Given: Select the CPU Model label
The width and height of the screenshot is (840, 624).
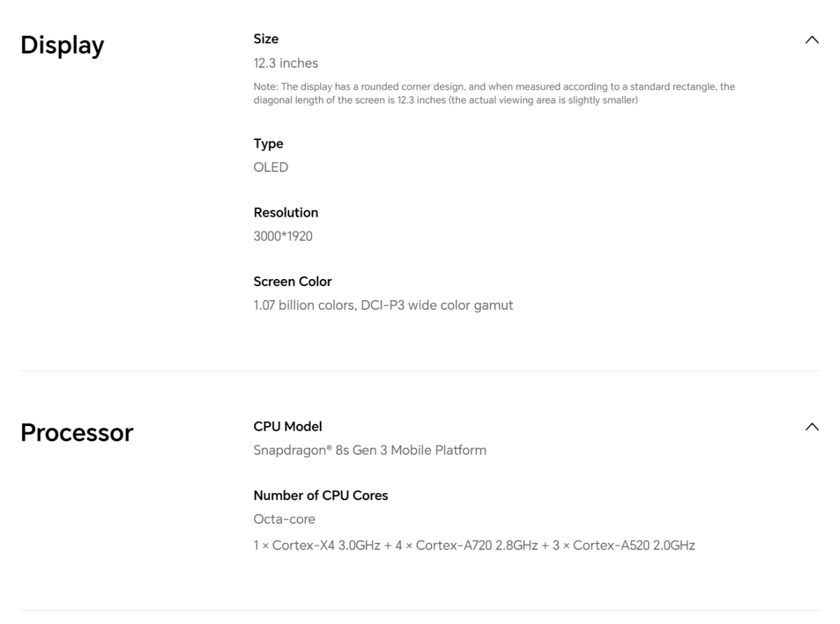Looking at the screenshot, I should pyautogui.click(x=288, y=426).
